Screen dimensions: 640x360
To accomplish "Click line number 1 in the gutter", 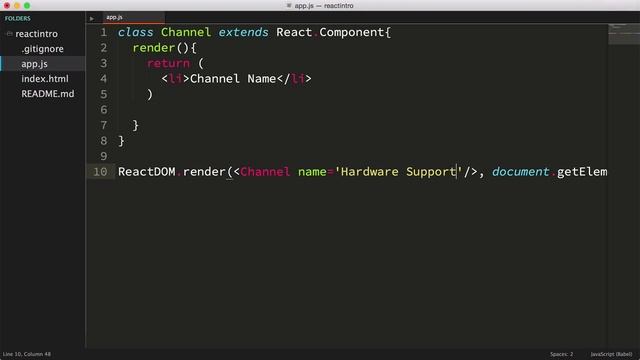I will [104, 32].
